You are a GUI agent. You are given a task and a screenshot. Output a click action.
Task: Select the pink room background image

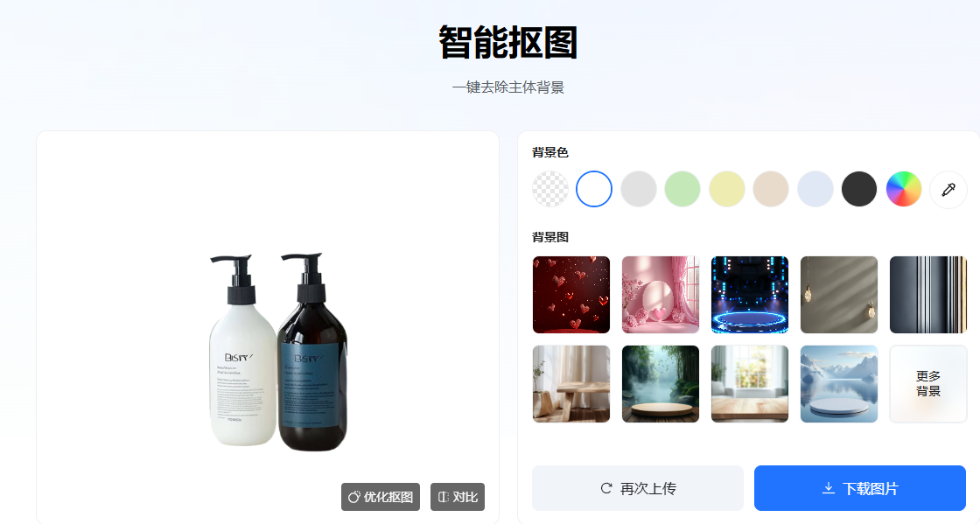(x=661, y=295)
